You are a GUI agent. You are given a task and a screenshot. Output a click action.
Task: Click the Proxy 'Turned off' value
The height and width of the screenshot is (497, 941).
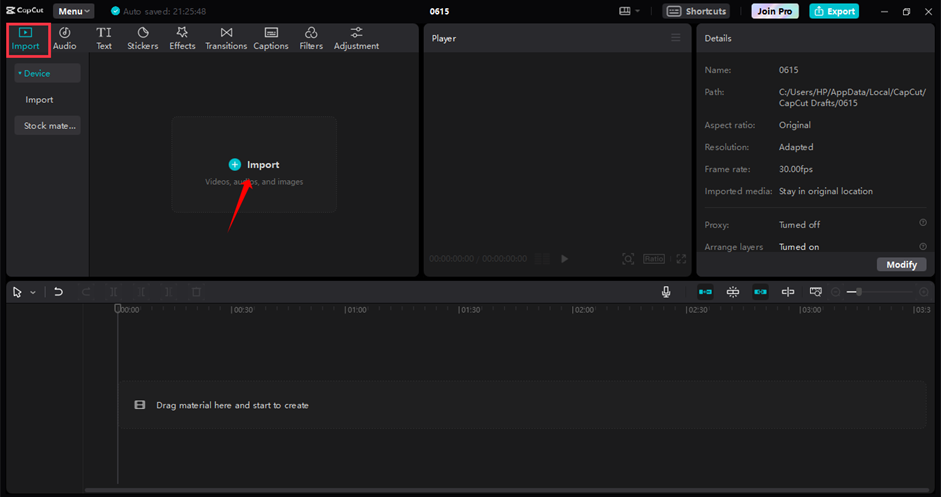click(x=799, y=225)
